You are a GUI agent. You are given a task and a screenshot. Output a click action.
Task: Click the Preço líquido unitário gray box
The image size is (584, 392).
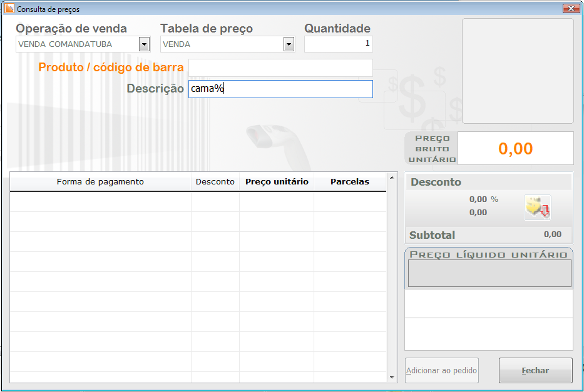pos(489,273)
